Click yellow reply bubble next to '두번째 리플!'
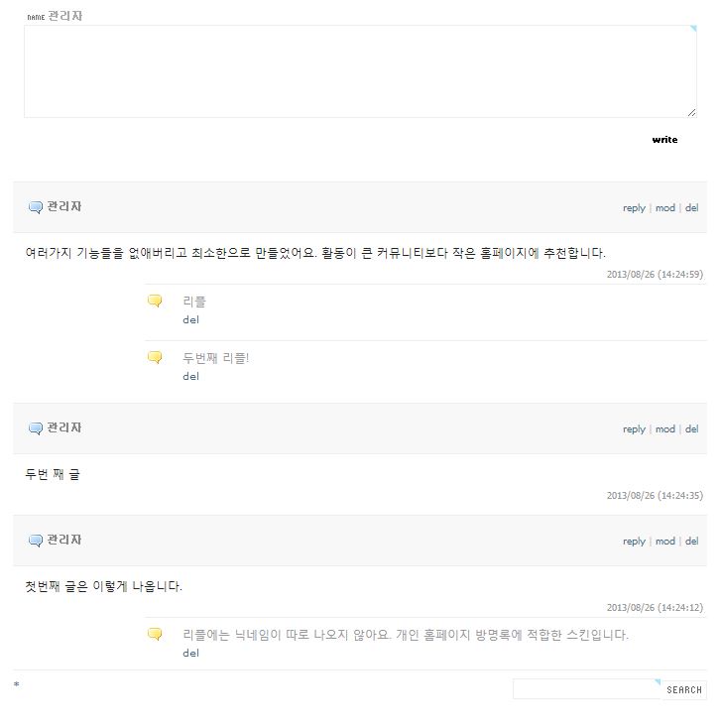The image size is (720, 728). coord(155,358)
